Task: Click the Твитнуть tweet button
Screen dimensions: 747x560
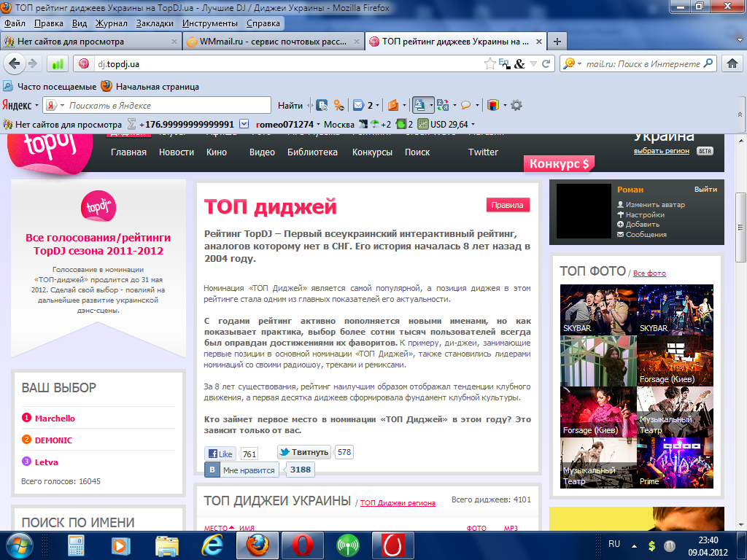Action: click(304, 452)
